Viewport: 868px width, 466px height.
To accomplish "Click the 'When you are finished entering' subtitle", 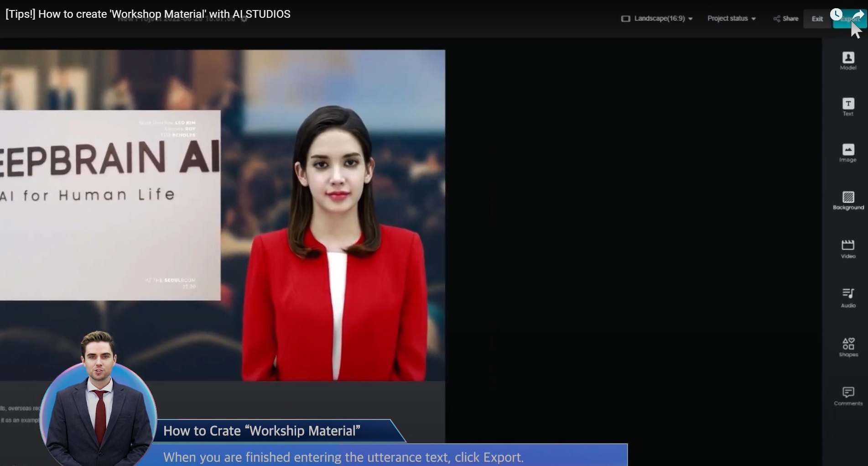I will [x=343, y=457].
